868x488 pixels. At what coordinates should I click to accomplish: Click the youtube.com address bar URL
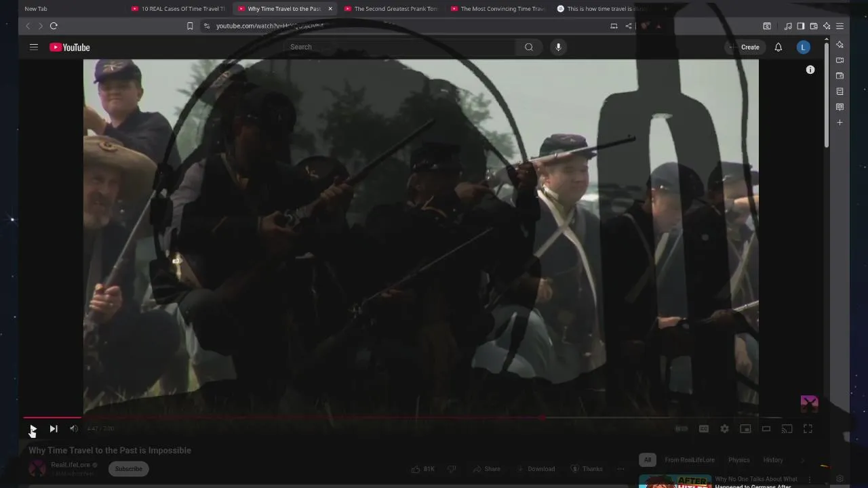270,26
